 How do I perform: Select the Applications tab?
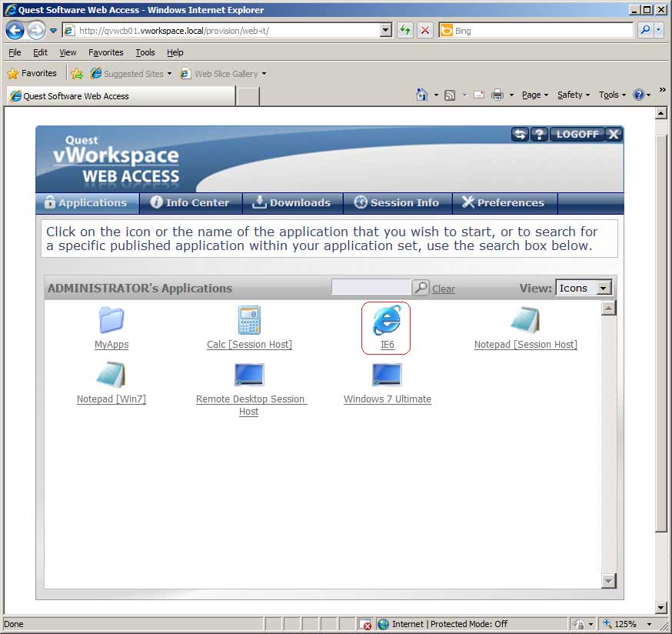[87, 202]
